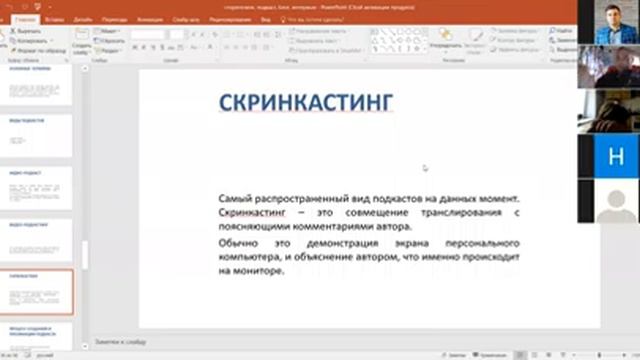Screen dimensions: 640x360
Task: Open Эффекты фигуры shape effects dropdown
Action: click(x=514, y=50)
